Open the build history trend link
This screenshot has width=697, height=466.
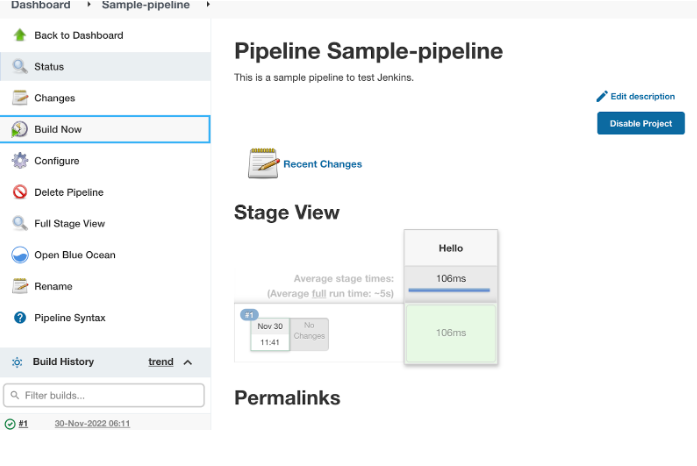161,362
